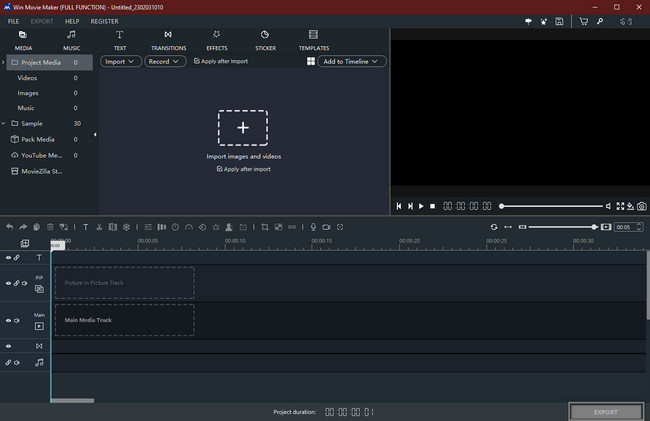
Task: Collapse media sidebar with triangle arrow
Action: [x=95, y=135]
